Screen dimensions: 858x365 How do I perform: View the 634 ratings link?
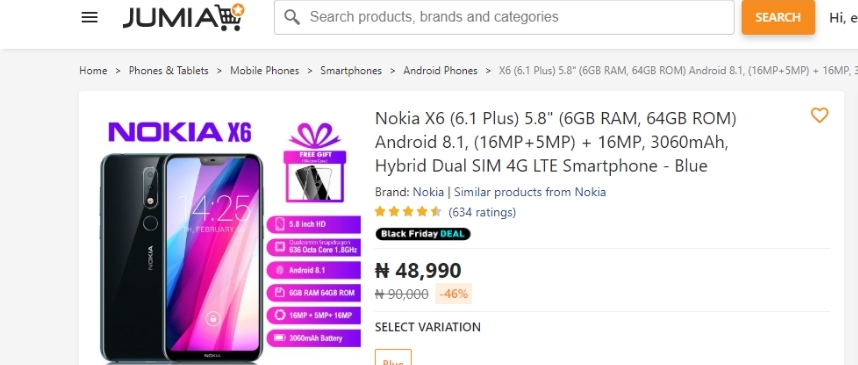[x=482, y=212]
